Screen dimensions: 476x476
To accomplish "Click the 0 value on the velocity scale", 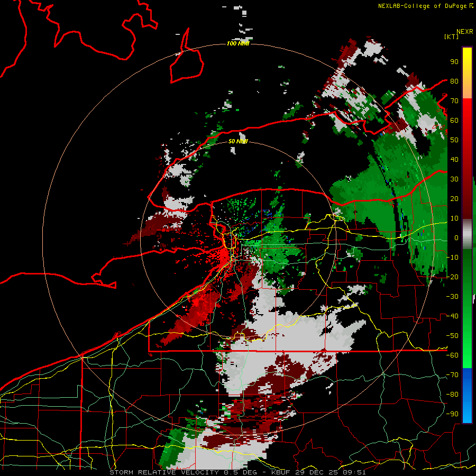I will (x=456, y=237).
